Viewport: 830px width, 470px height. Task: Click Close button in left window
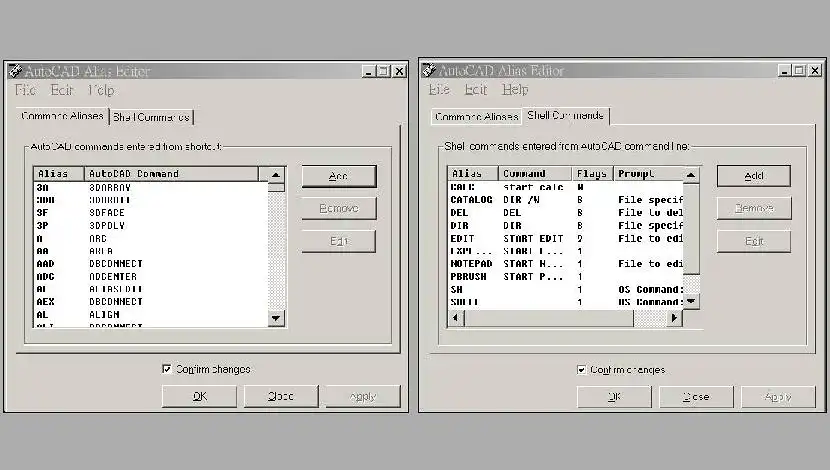(x=281, y=396)
